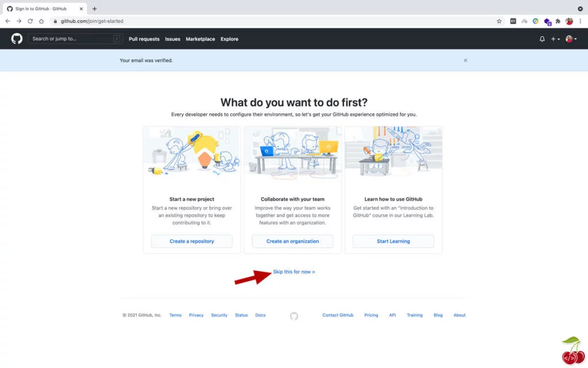The height and width of the screenshot is (368, 588).
Task: Select Pull requests in the navigation
Action: click(144, 39)
